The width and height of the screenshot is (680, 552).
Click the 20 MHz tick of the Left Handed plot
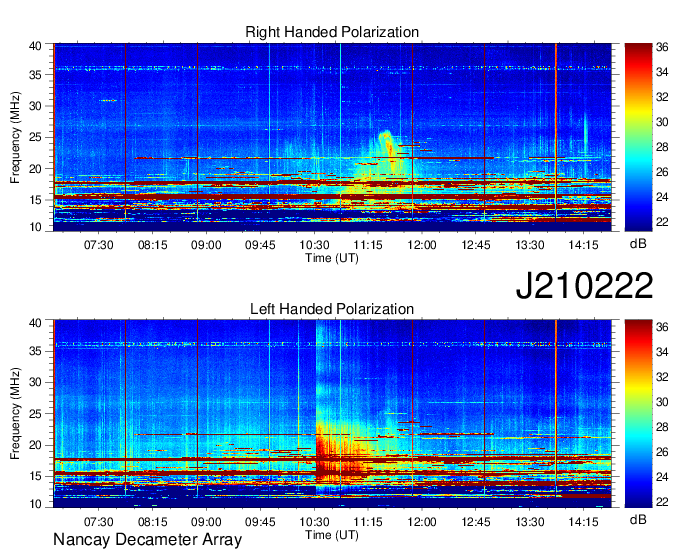coord(35,445)
